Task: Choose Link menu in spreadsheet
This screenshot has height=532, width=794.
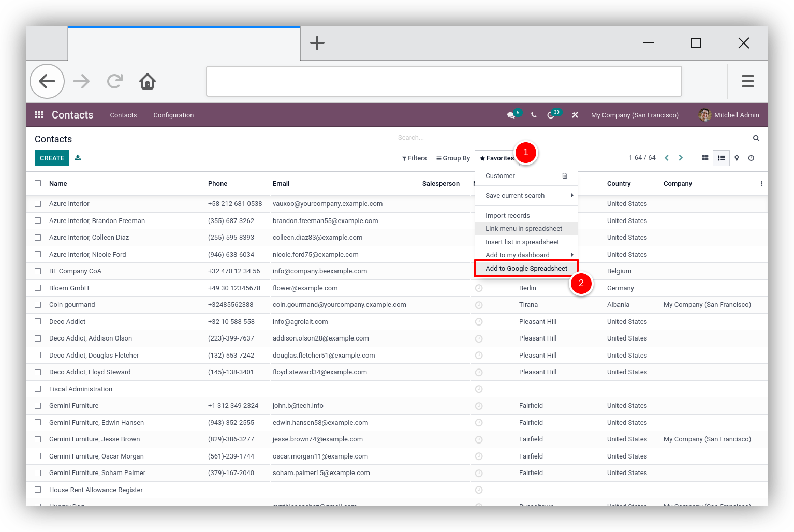Action: pyautogui.click(x=526, y=229)
